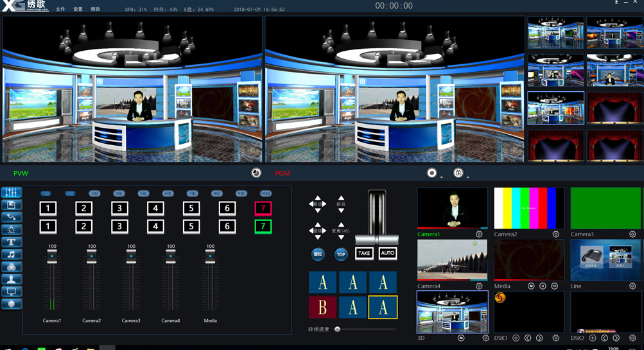The width and height of the screenshot is (644, 350).
Task: Open the music note panel in sidebar
Action: (x=12, y=255)
